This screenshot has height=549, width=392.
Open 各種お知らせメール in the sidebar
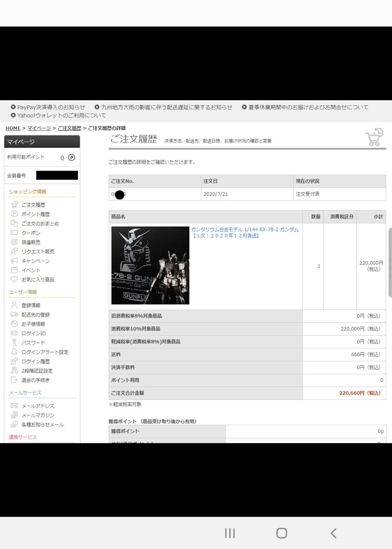[43, 425]
